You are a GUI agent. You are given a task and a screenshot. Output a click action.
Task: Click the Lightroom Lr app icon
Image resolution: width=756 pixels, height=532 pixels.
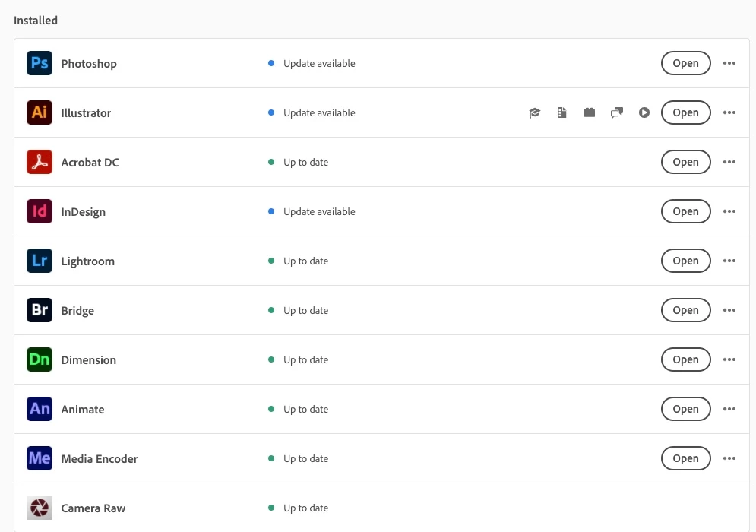pyautogui.click(x=40, y=261)
